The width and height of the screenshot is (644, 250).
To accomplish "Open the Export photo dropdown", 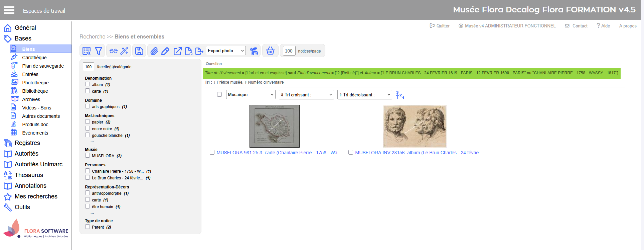I will [226, 51].
